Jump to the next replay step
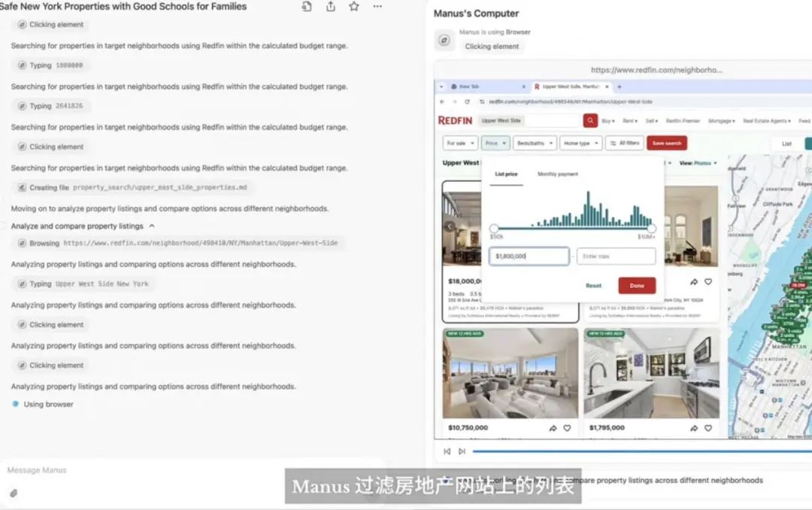Screen dimensions: 812x510 coord(462,451)
